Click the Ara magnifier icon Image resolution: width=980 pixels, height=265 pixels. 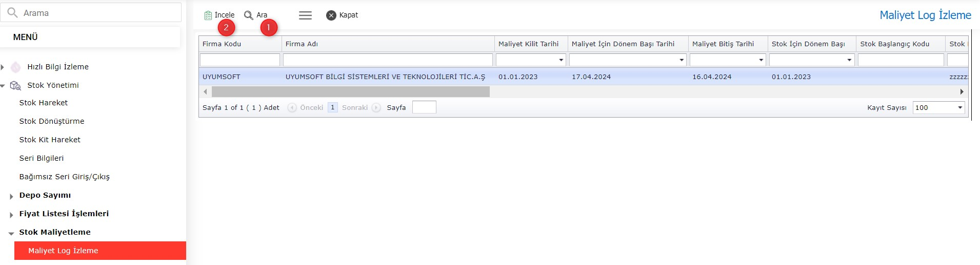point(249,15)
